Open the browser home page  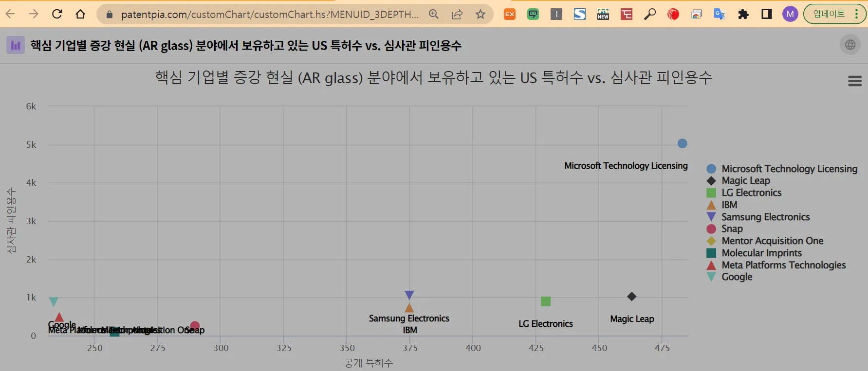pyautogui.click(x=80, y=14)
